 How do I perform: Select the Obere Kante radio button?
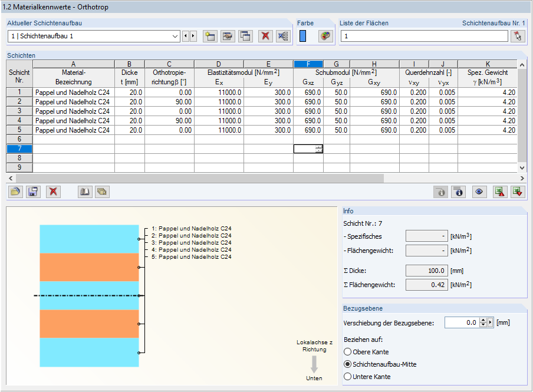pos(347,352)
